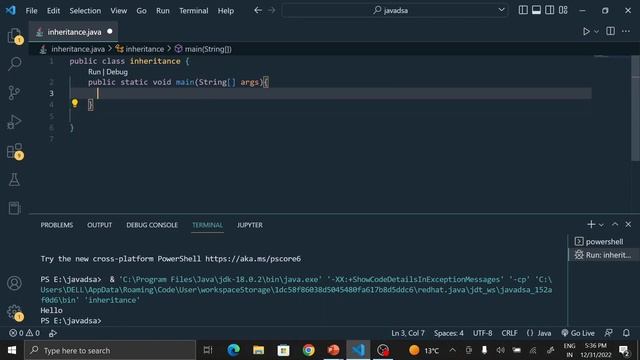This screenshot has width=640, height=360.
Task: Open the Go menu
Action: pos(141,11)
